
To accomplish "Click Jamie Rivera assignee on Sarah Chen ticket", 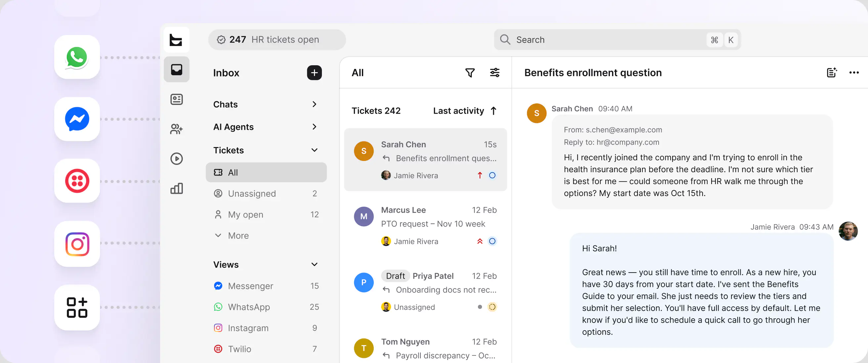I will [410, 176].
